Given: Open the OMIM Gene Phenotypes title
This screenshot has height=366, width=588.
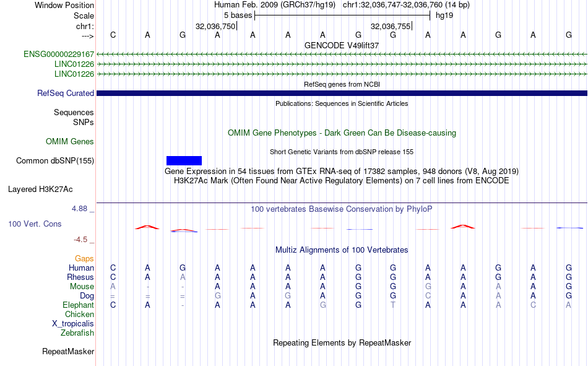Looking at the screenshot, I should tap(342, 133).
